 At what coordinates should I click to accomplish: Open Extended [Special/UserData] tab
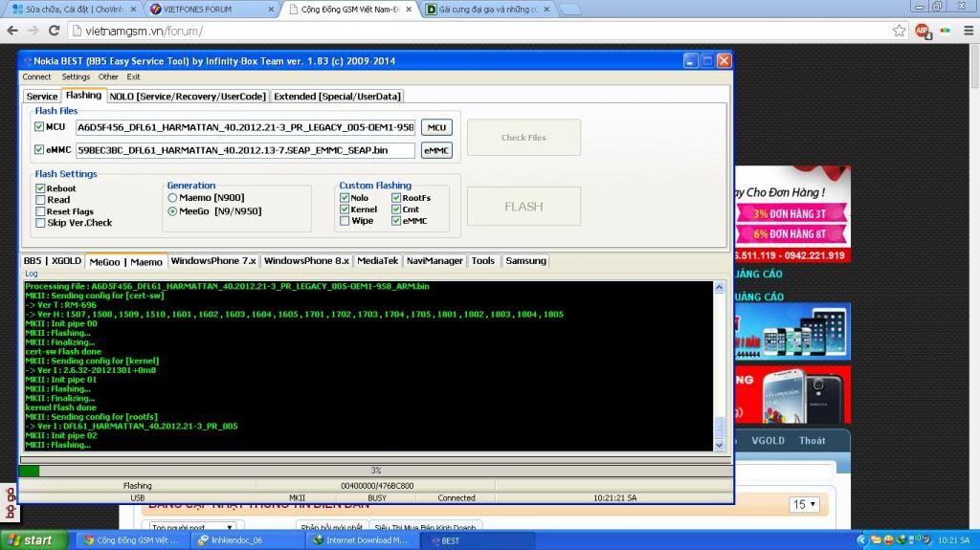[338, 97]
